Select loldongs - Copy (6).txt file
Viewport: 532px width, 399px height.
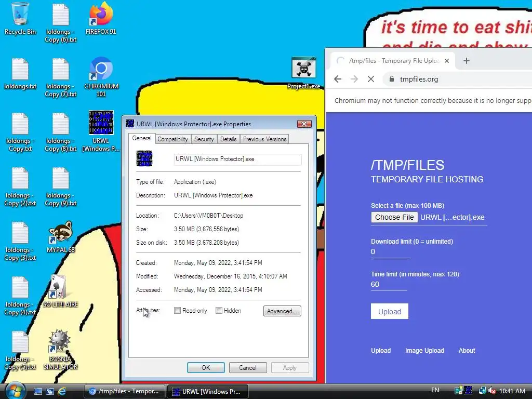pyautogui.click(x=61, y=23)
